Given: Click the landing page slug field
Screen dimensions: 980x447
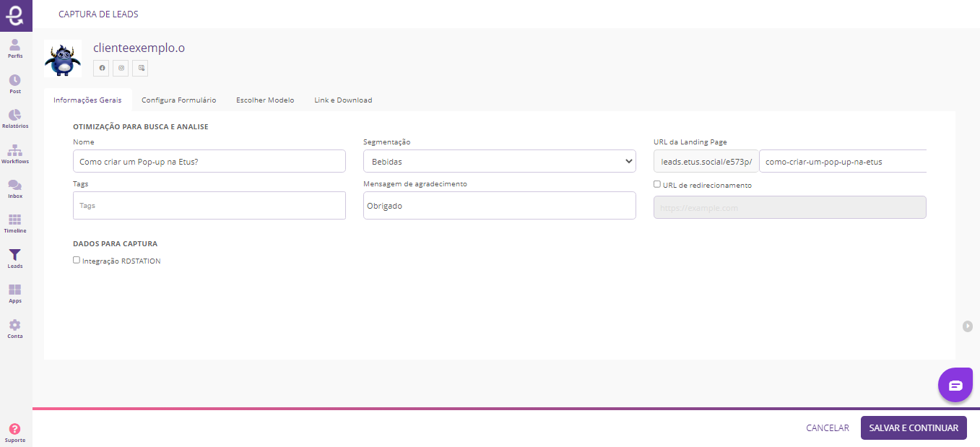Looking at the screenshot, I should tap(843, 161).
